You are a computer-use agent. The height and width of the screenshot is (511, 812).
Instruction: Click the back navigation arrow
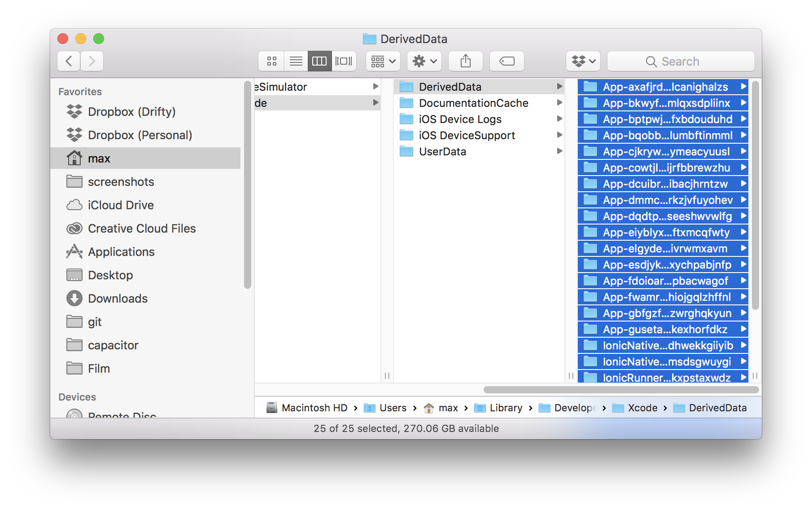point(68,61)
